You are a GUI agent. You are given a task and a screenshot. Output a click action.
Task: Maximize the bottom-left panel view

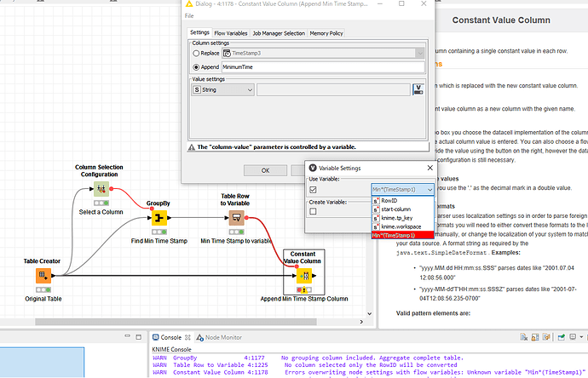[x=138, y=337]
